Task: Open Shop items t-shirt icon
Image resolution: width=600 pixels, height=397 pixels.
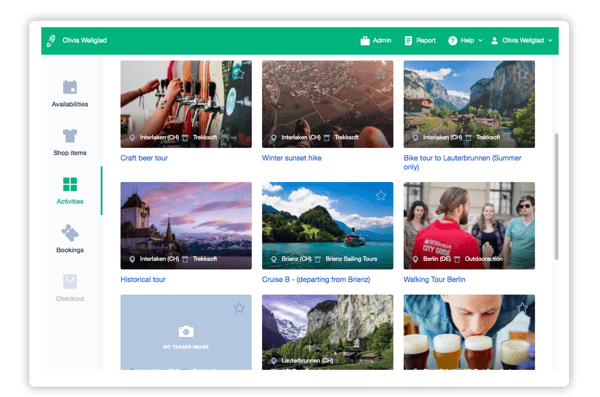Action: [70, 136]
